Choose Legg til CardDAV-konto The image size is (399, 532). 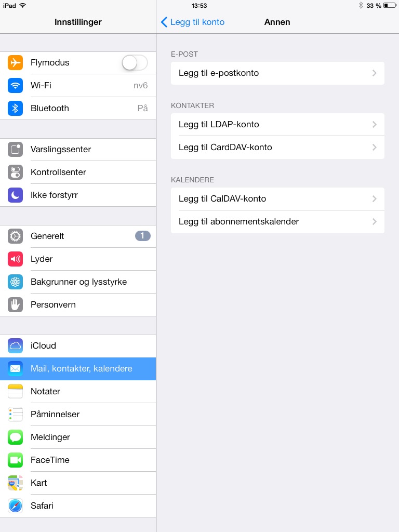277,147
